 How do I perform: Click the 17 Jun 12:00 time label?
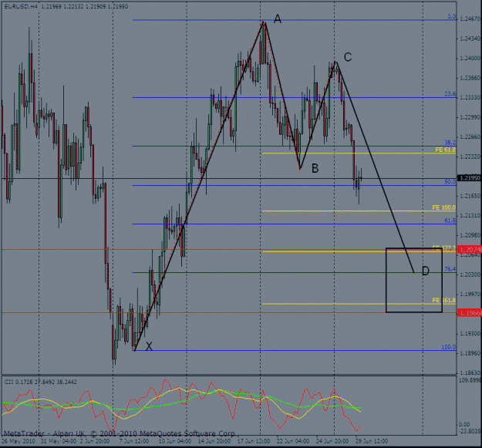(x=254, y=441)
